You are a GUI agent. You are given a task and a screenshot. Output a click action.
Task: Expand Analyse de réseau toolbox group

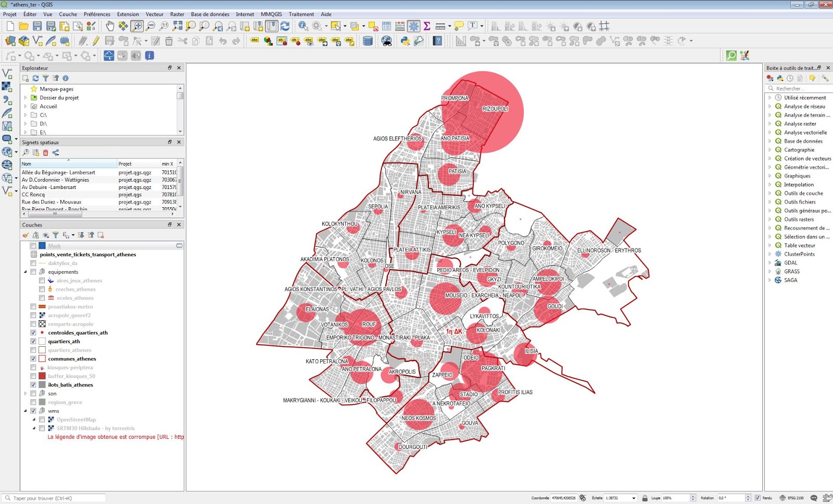click(x=769, y=106)
